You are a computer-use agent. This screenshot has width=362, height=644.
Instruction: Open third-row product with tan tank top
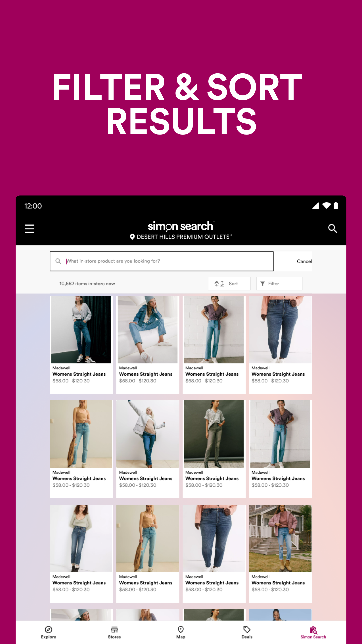148,553
